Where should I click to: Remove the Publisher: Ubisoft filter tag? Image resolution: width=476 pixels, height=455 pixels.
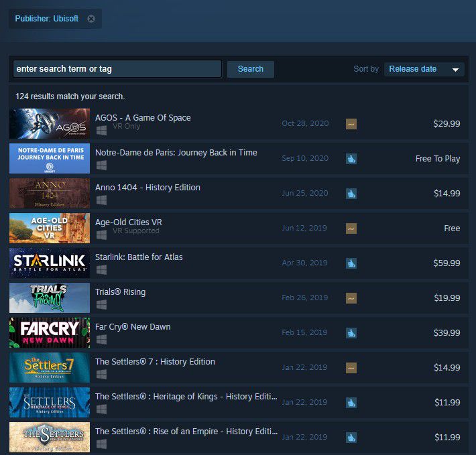point(91,19)
